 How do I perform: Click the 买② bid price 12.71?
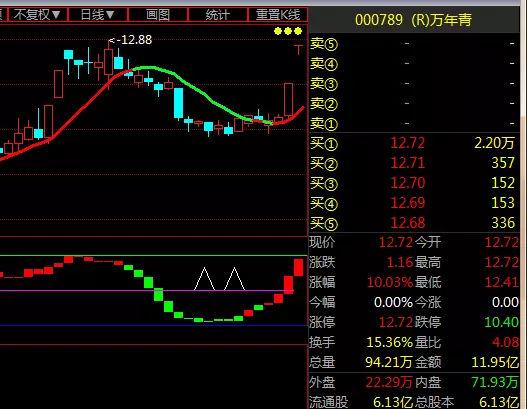coord(407,163)
